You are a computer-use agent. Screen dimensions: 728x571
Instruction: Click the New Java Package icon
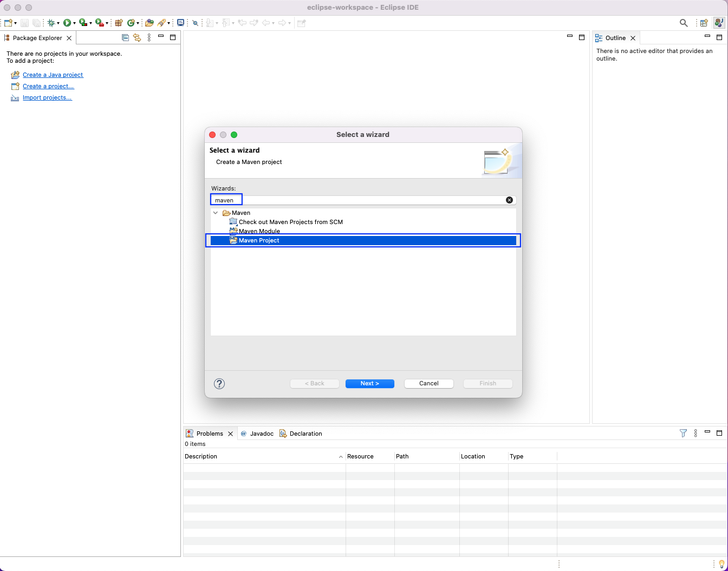pos(119,23)
